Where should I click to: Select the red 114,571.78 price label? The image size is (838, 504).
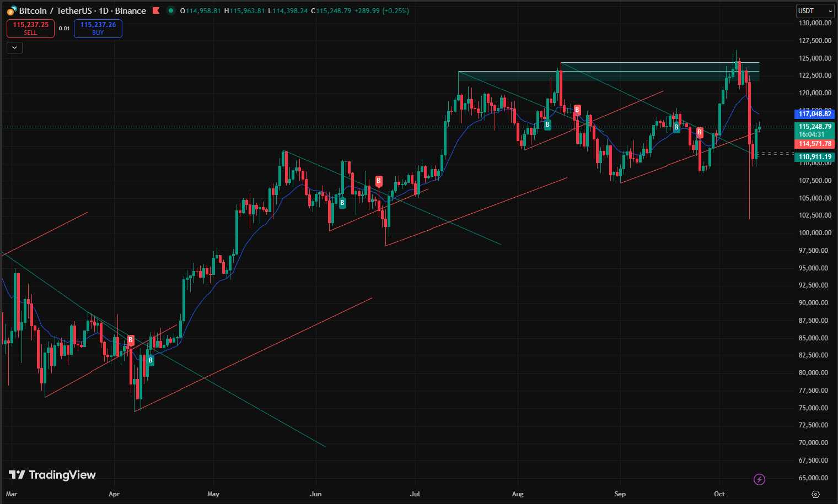tap(815, 144)
